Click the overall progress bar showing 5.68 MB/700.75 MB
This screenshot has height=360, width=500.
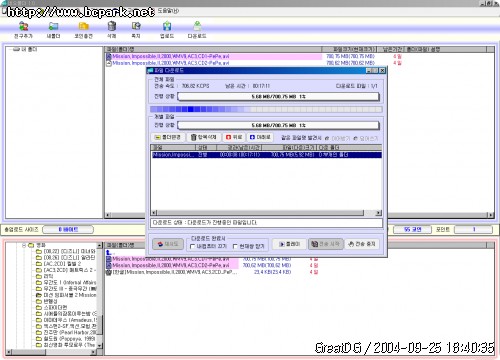[x=279, y=96]
